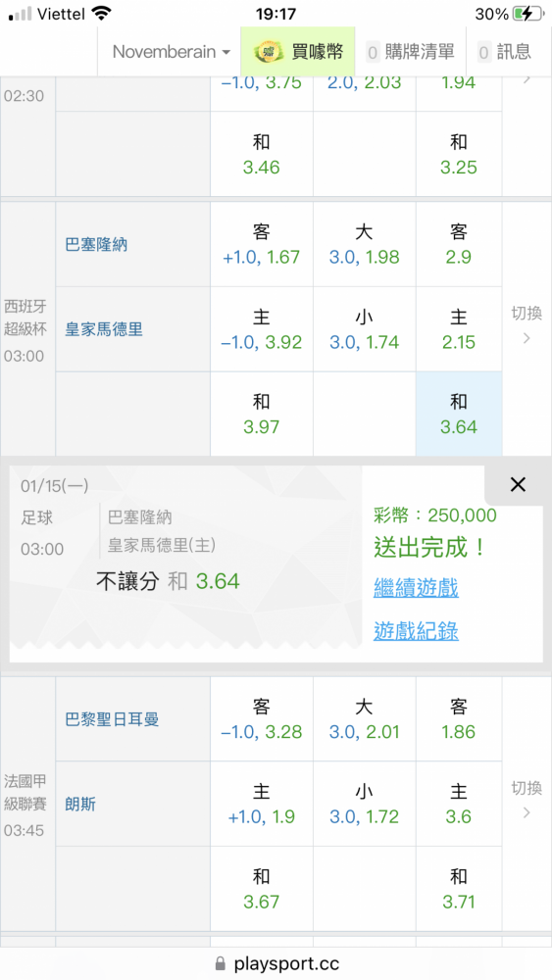Open the 巴塞隆納 team link

pos(96,244)
